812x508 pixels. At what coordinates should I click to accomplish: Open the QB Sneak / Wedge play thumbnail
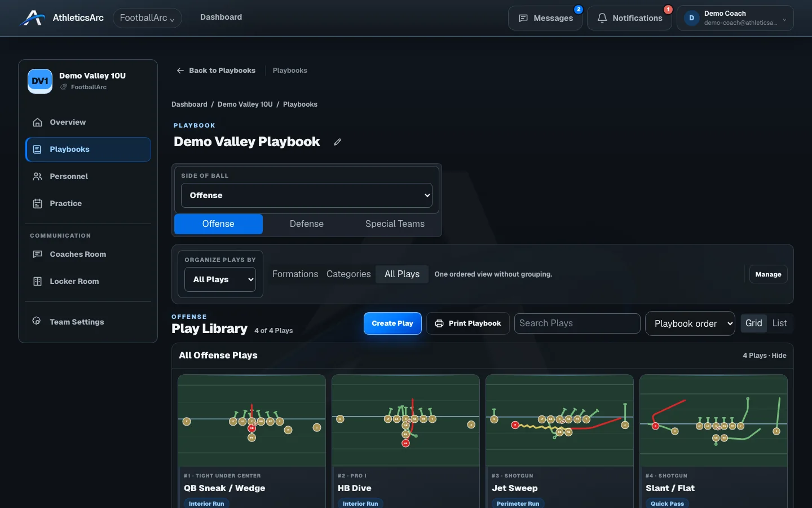pos(251,421)
